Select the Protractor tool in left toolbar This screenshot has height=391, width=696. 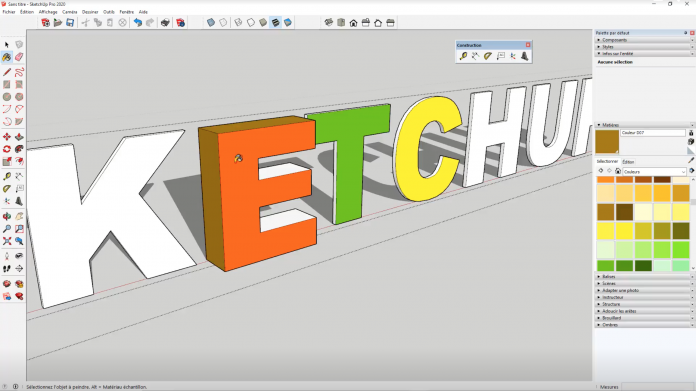coord(7,189)
